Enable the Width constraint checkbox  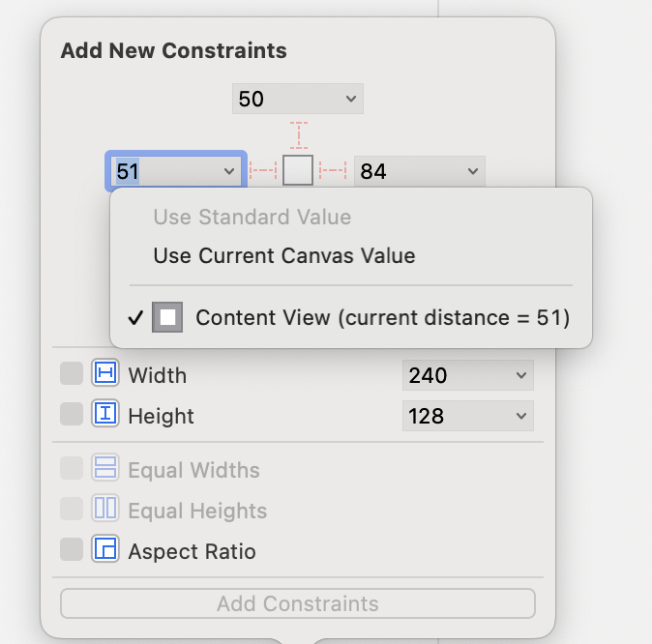72,374
